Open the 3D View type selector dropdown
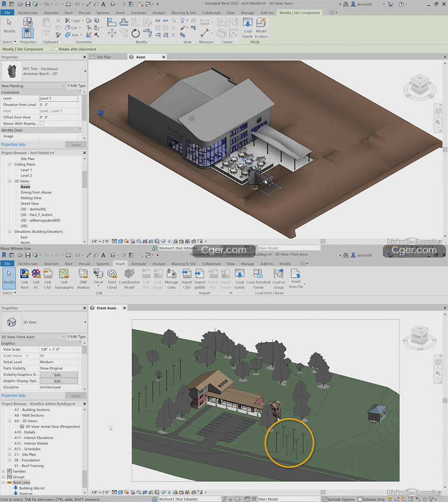This screenshot has height=502, width=448. 85,322
